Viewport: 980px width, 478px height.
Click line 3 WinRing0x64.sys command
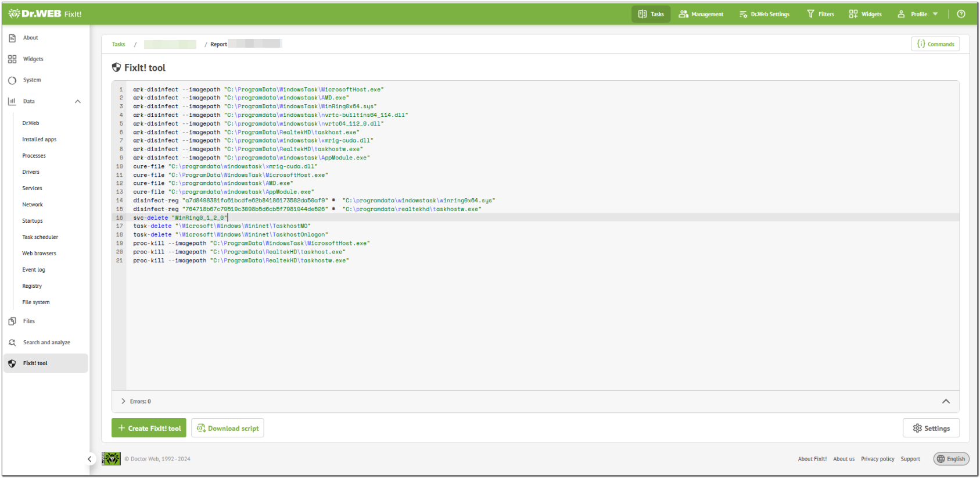255,106
